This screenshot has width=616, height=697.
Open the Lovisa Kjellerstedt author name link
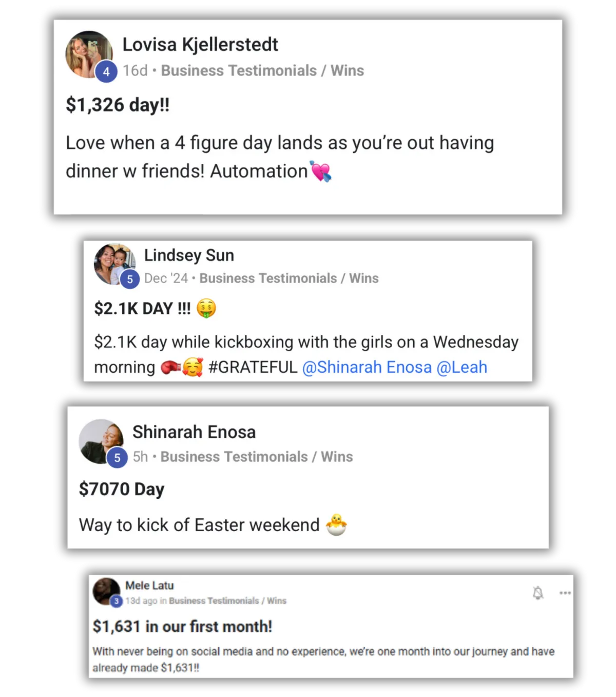tap(200, 45)
